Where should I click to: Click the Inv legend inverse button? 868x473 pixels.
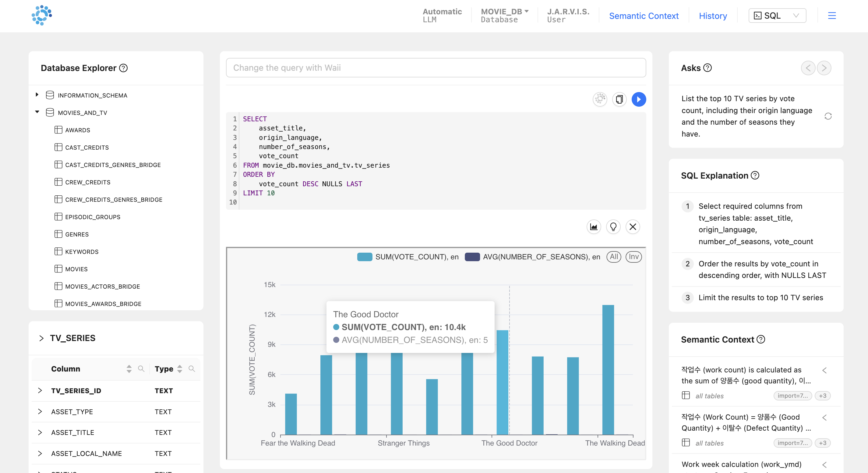(x=633, y=257)
